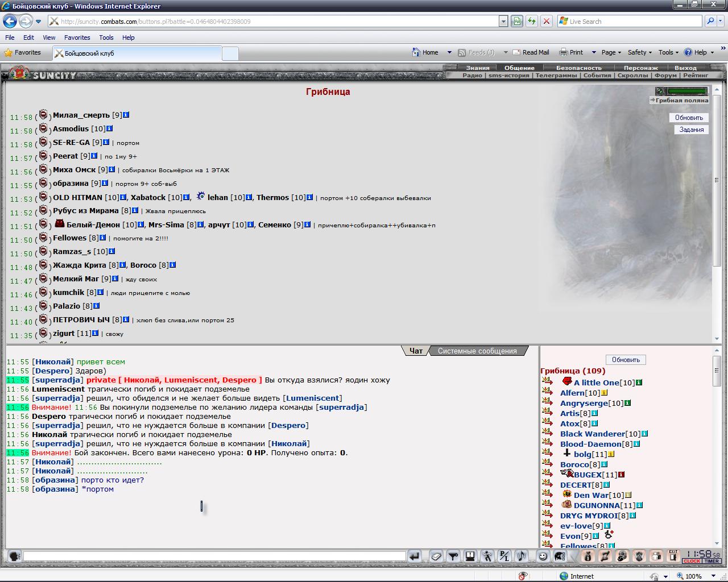The height and width of the screenshot is (582, 728).
Task: Open the Page dropdown menu
Action: pyautogui.click(x=611, y=52)
